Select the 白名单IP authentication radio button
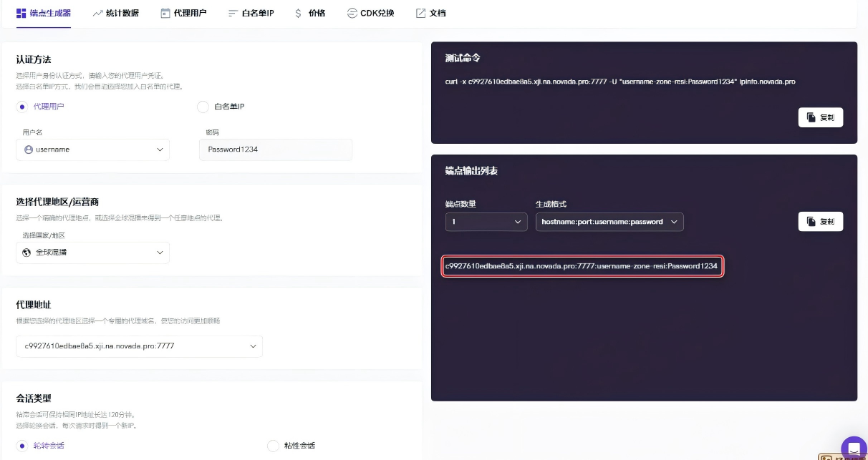This screenshot has width=868, height=460. tap(202, 107)
